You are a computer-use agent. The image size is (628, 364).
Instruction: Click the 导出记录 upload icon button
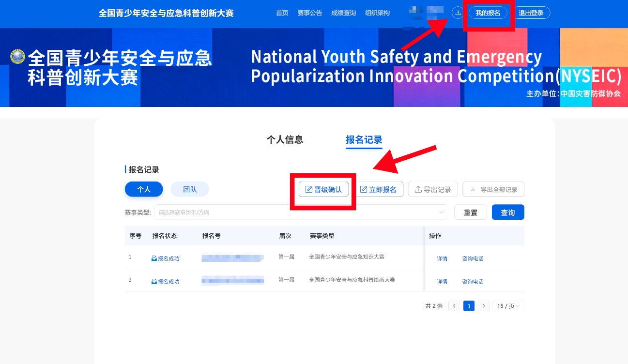click(433, 189)
